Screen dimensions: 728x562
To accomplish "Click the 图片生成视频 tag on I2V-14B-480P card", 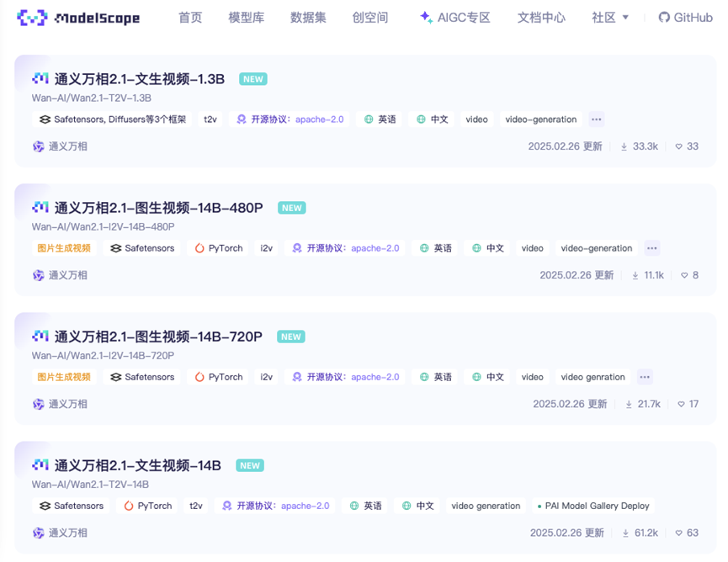I will [x=64, y=248].
